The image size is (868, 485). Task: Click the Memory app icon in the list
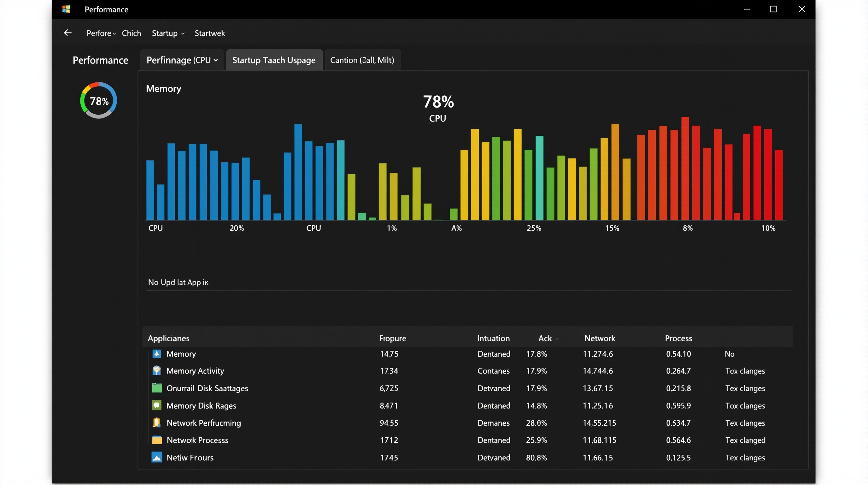157,354
